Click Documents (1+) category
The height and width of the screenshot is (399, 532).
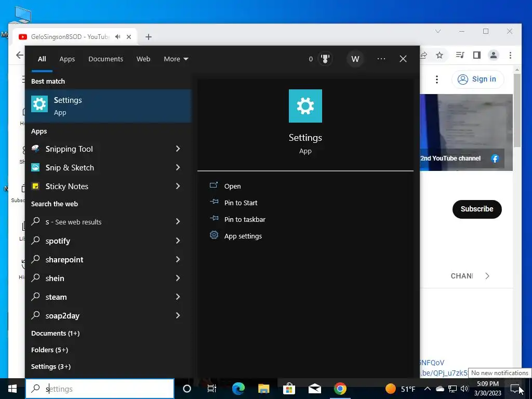pyautogui.click(x=55, y=333)
